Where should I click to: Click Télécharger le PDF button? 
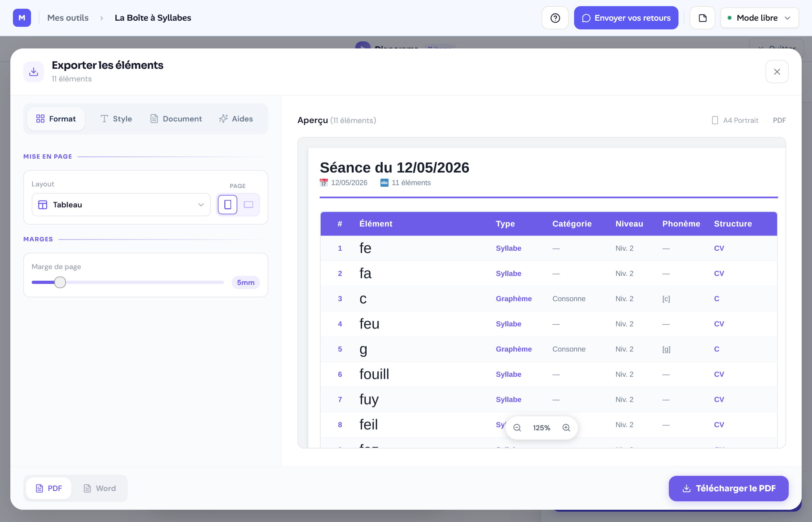728,488
